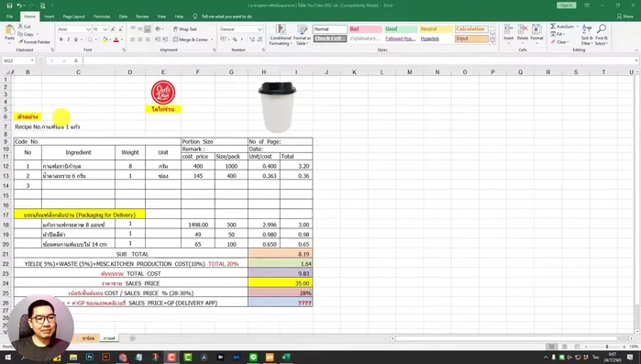
Task: Turn on Wrap Text
Action: (x=184, y=29)
